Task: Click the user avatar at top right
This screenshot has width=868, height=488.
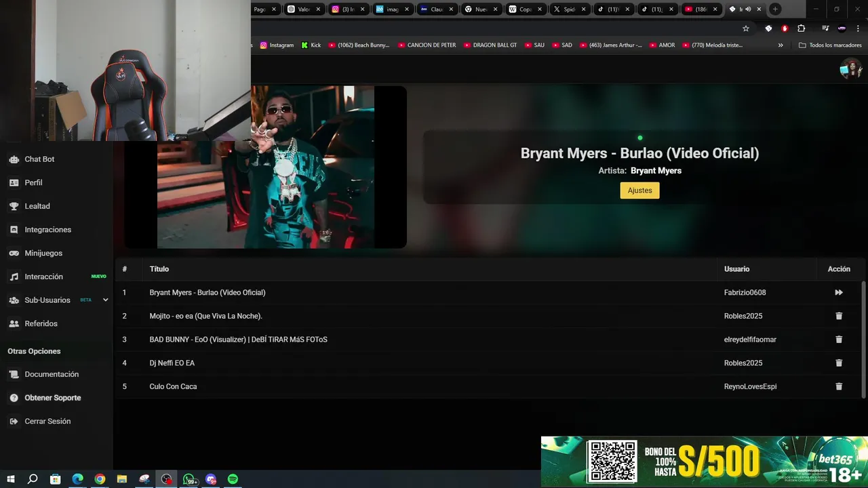Action: pyautogui.click(x=850, y=68)
